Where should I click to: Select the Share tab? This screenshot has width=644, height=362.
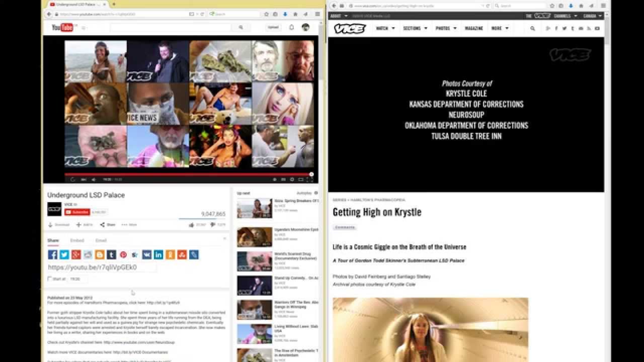point(53,241)
